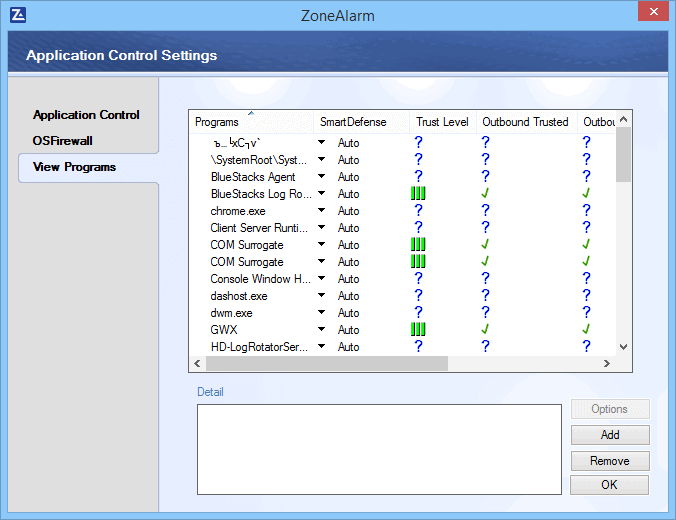676x520 pixels.
Task: Open SmartDefense dropdown for BlueStacks Log Ro...
Action: [322, 194]
